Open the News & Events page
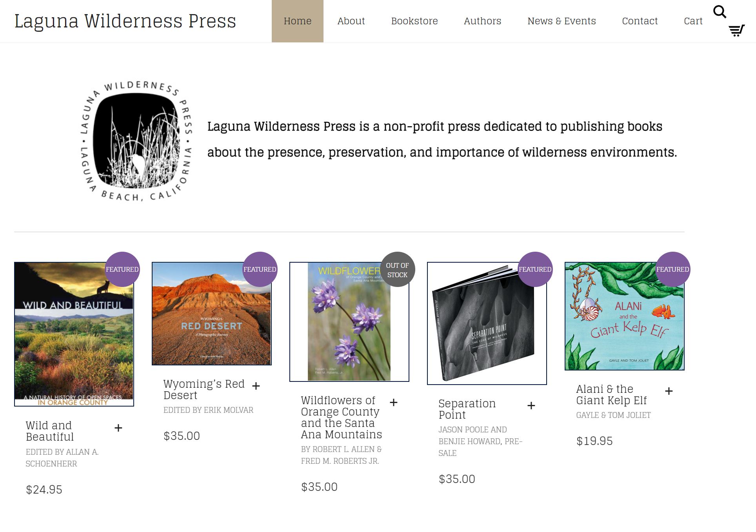This screenshot has width=756, height=532. [562, 21]
